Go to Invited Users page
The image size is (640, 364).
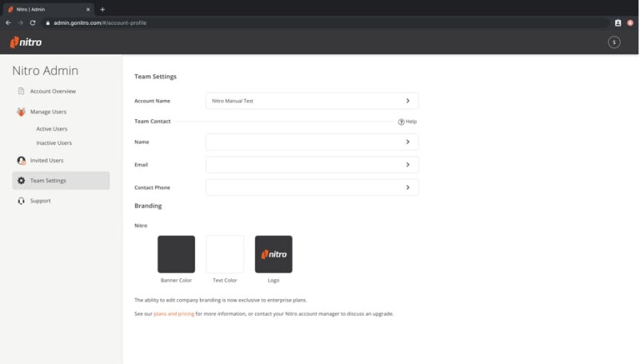click(46, 160)
